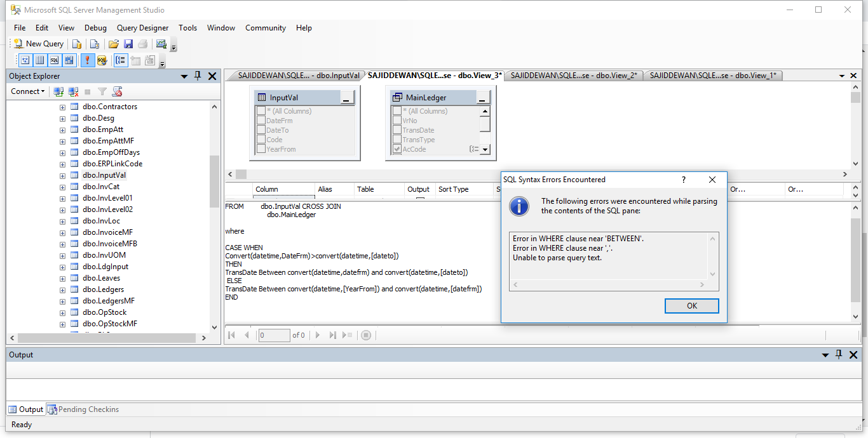
Task: Select the Show SQL Pane icon
Action: (x=54, y=60)
